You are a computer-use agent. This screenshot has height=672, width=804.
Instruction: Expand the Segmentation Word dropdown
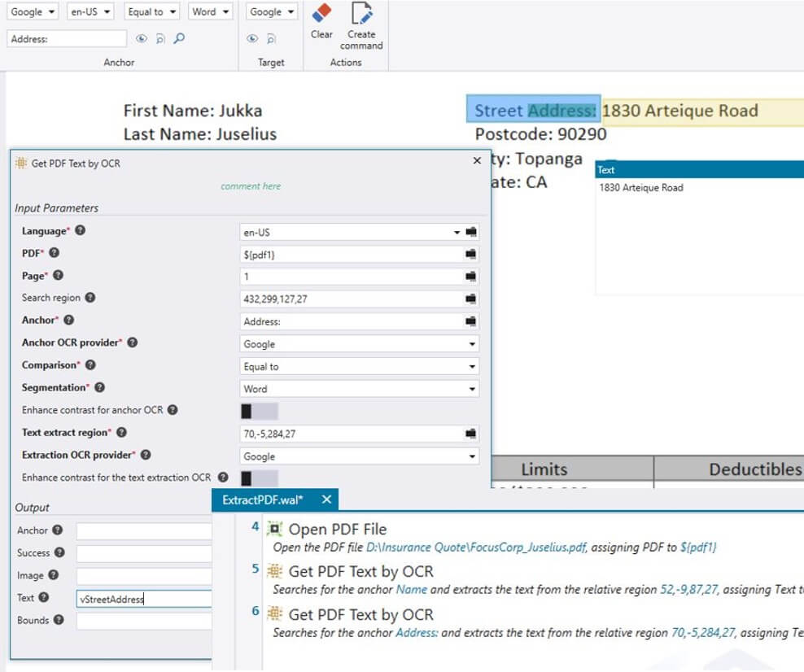(472, 389)
